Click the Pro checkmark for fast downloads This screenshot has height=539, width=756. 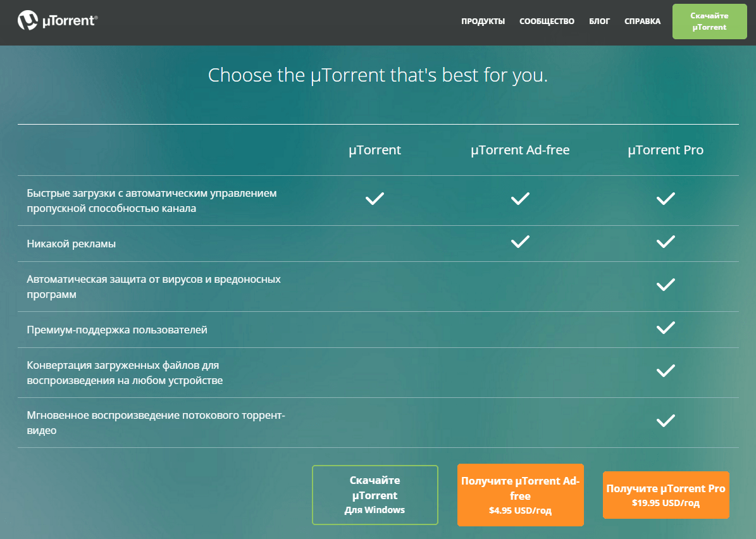tap(666, 199)
